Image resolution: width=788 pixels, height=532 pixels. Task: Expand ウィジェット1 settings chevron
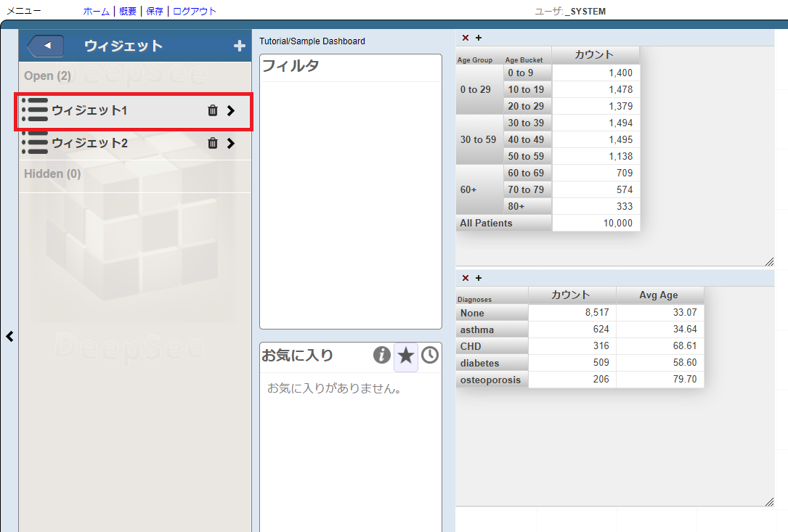(x=231, y=110)
